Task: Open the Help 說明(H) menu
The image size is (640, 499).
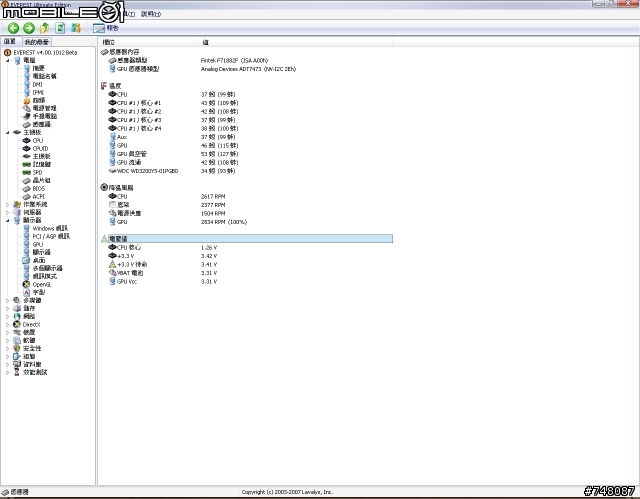Action: (x=151, y=14)
